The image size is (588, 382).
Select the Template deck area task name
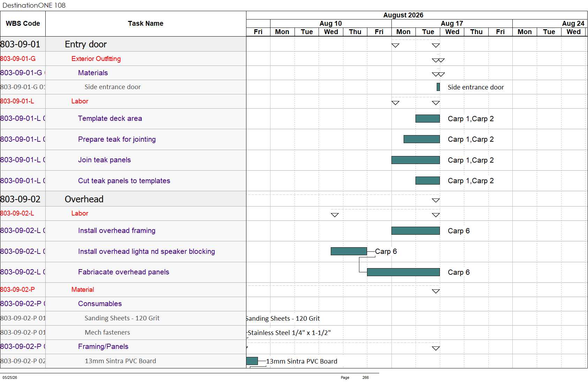[x=110, y=118]
